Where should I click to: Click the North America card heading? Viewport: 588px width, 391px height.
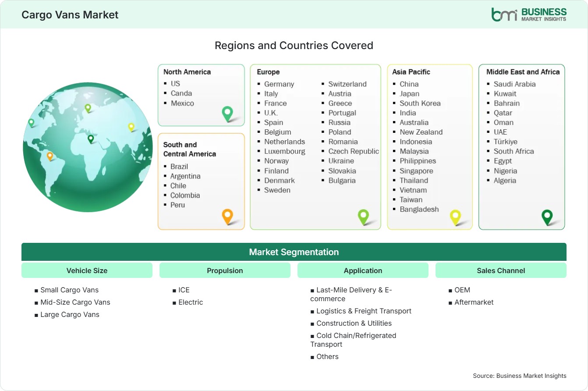[x=187, y=72]
